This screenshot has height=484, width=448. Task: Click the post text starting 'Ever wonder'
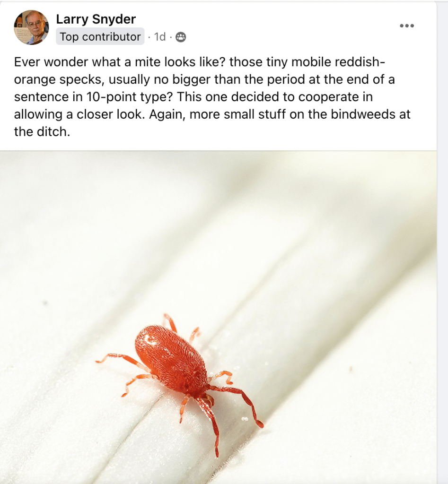click(212, 96)
